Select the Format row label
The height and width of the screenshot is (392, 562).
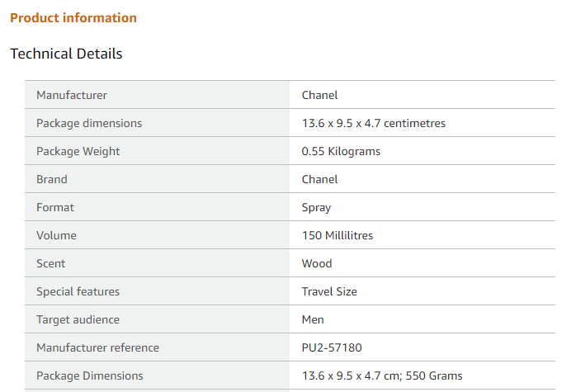coord(55,207)
